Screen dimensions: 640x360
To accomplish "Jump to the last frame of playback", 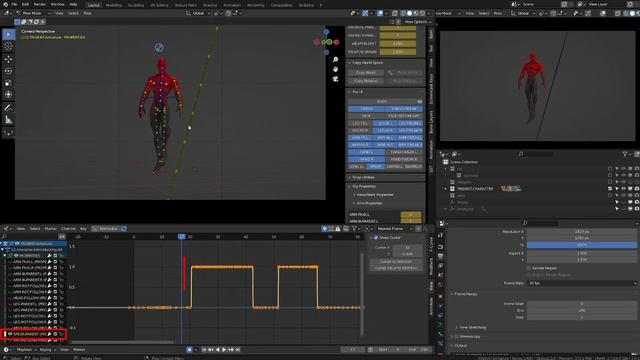I will (238, 350).
